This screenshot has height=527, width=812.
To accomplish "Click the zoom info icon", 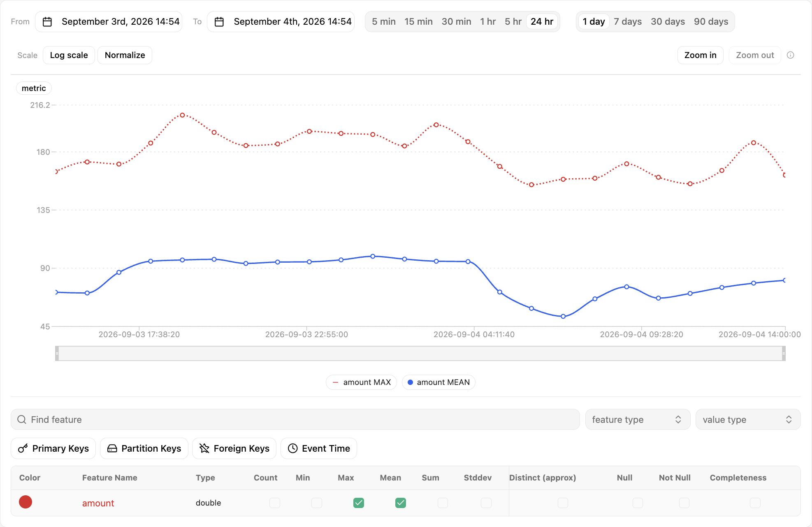I will (791, 55).
